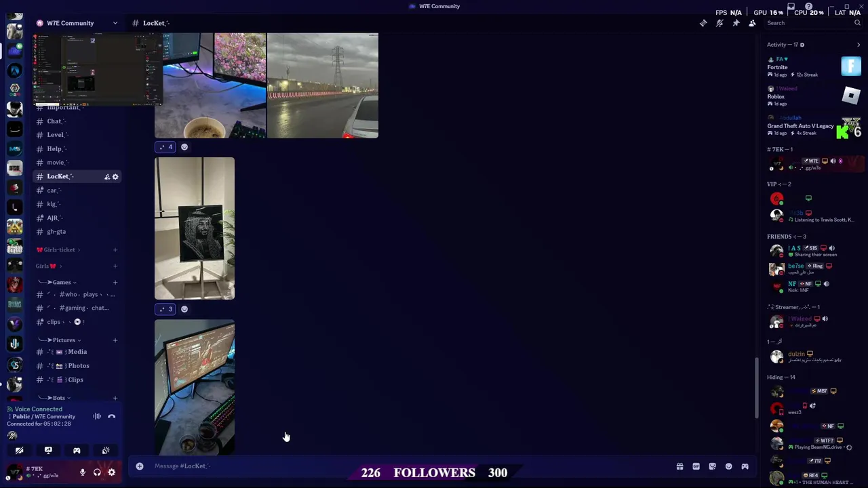This screenshot has width=868, height=488.
Task: Open the emoji picker icon
Action: point(728,466)
